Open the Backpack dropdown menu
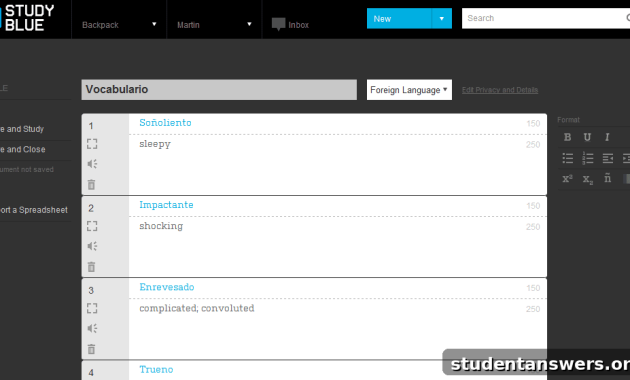 [119, 25]
